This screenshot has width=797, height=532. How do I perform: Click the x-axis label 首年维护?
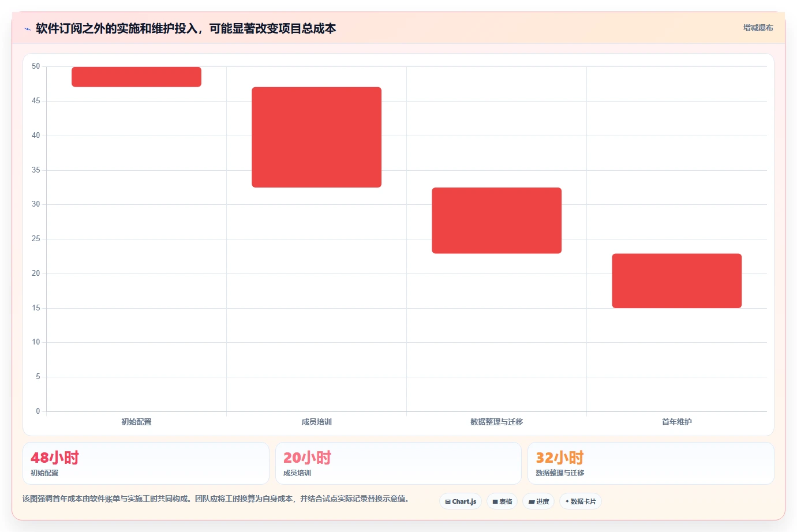676,422
